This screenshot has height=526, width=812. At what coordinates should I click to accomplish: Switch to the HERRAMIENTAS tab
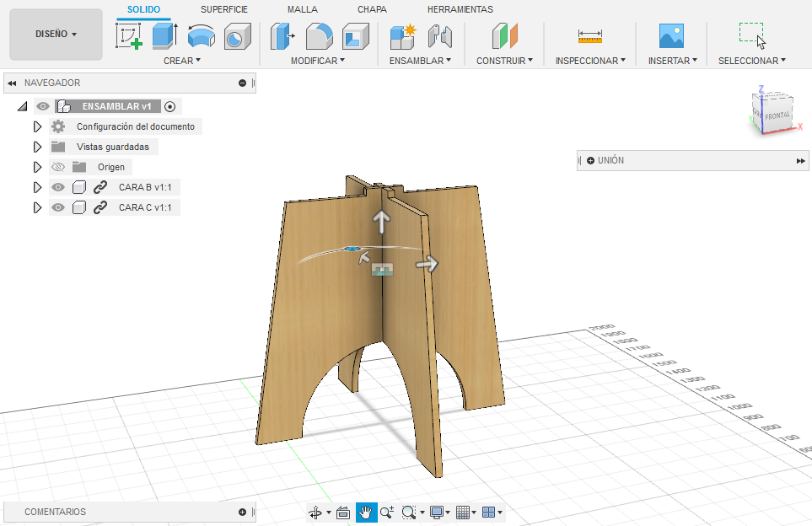[460, 9]
